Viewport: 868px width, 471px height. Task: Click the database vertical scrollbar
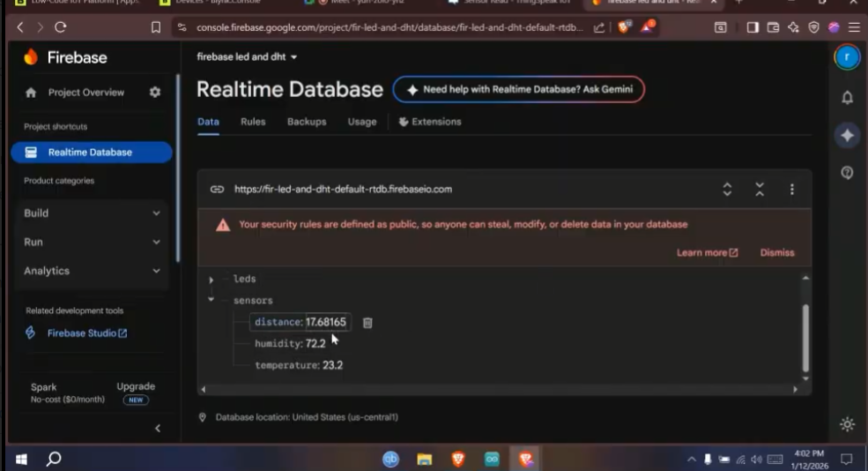point(805,338)
